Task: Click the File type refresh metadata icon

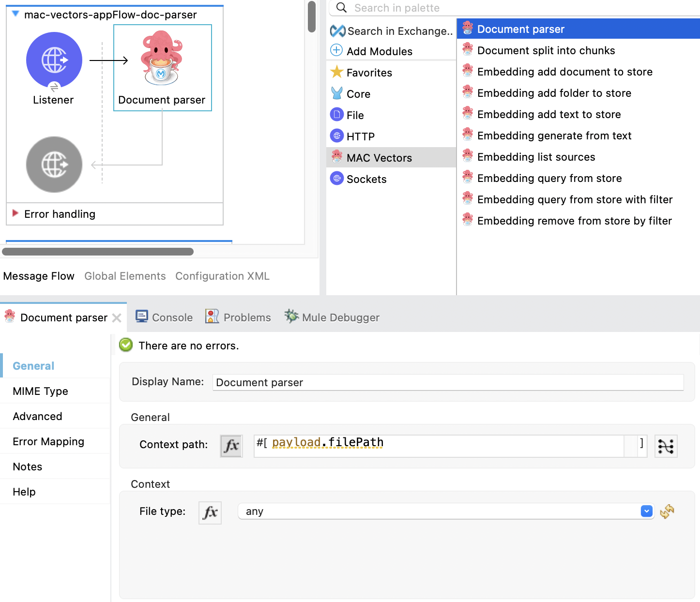Action: click(x=667, y=511)
